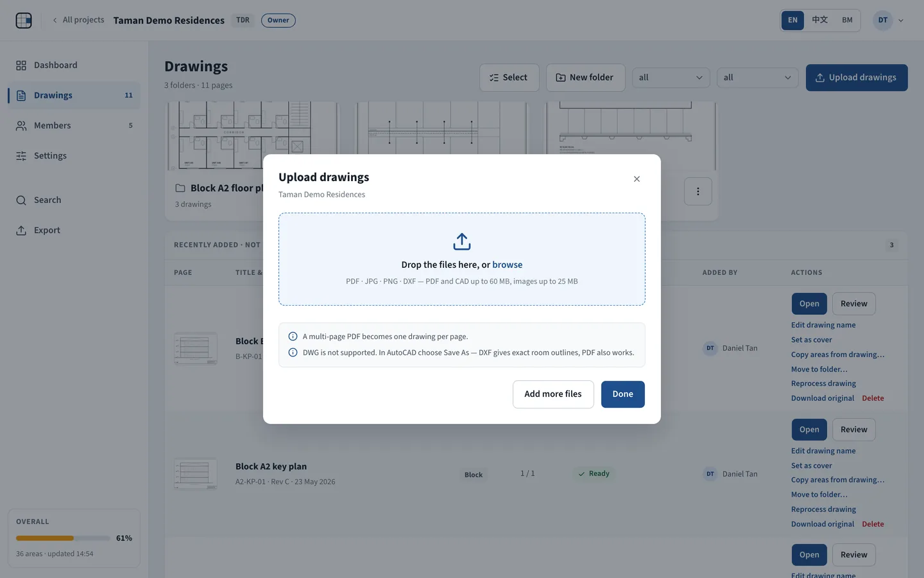Close the Upload drawings dialog
Screen dimensions: 924x578
[637, 179]
